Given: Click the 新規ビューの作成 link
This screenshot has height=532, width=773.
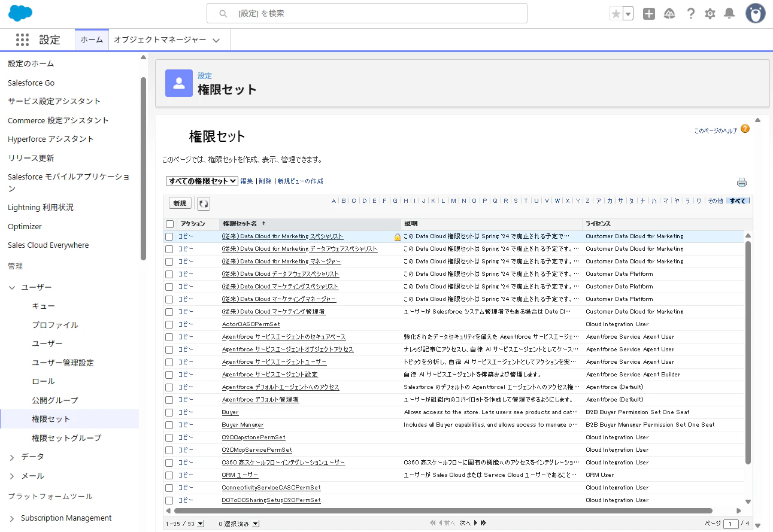Looking at the screenshot, I should tap(300, 181).
